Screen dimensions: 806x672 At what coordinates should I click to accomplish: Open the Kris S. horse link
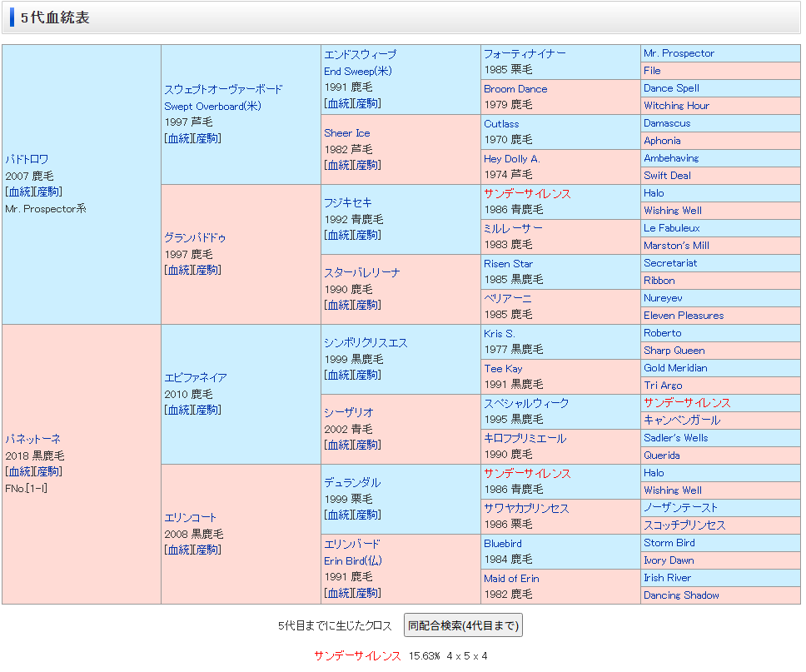[499, 333]
